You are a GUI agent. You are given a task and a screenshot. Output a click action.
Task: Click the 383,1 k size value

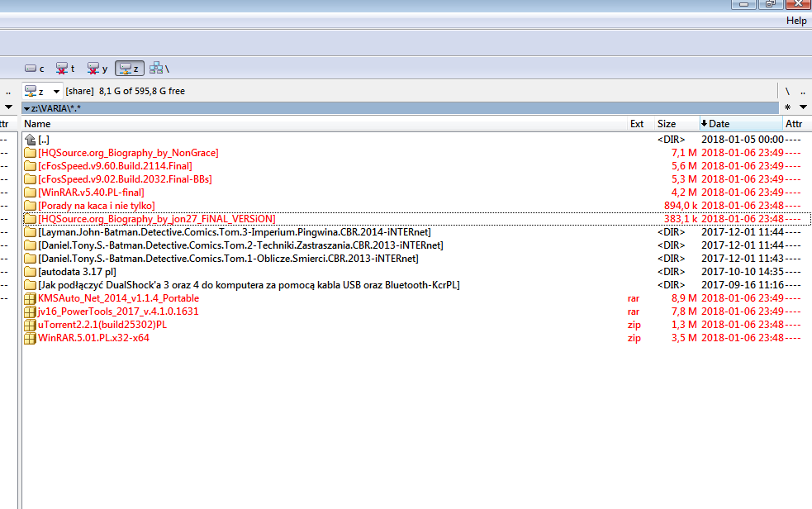pos(681,219)
